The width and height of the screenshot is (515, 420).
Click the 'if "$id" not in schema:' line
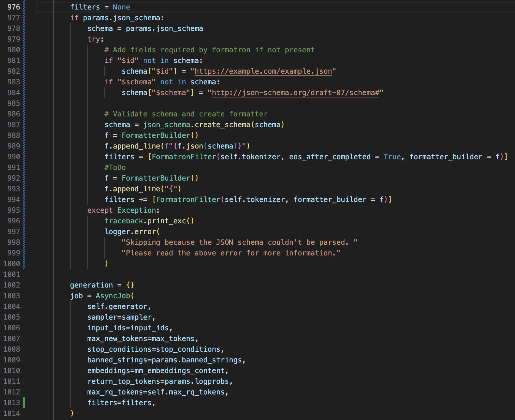[153, 61]
